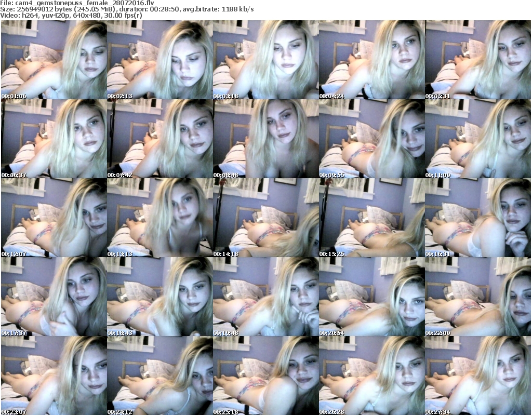The height and width of the screenshot is (415, 532).
Task: Pick the frame stamped 00:13:13
Action: click(x=160, y=218)
